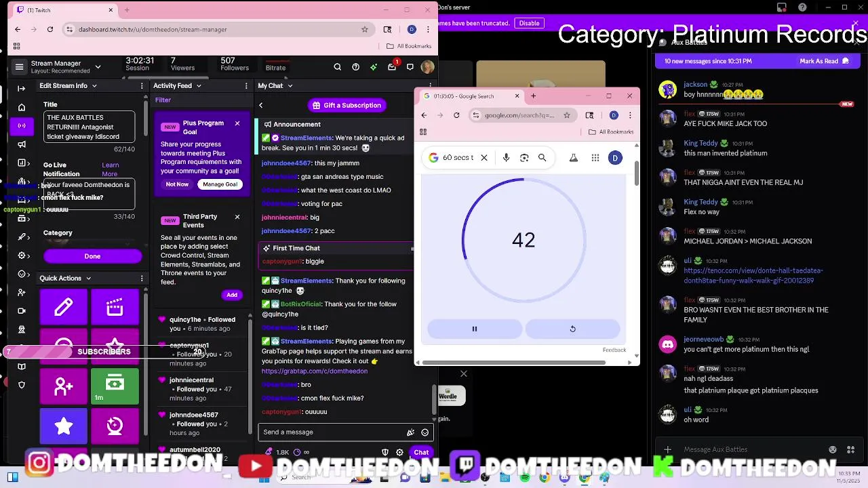
Task: Click the Home icon in Twitch sidebar
Action: coord(21,107)
